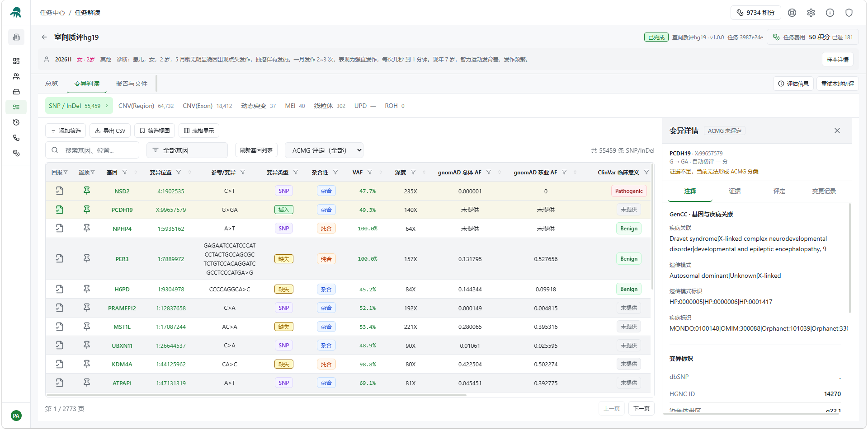Image resolution: width=868 pixels, height=430 pixels.
Task: Open the filter on the gnomAD 总体 AF column
Action: coord(488,172)
